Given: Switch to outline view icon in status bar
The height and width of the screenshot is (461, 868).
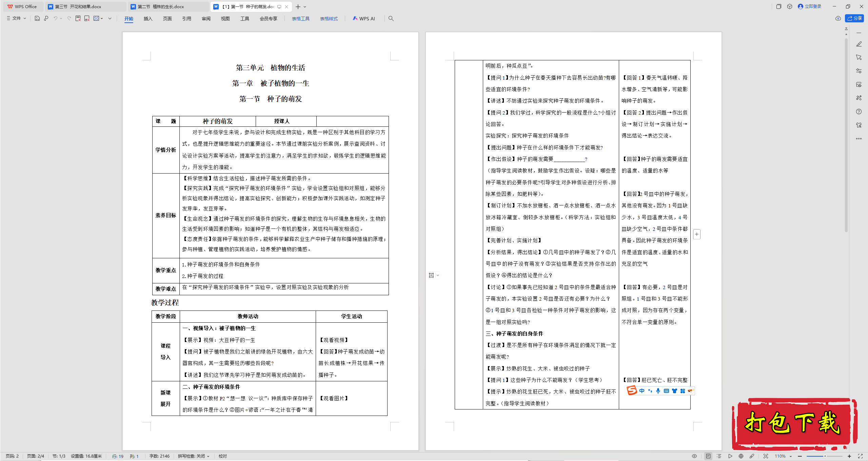Looking at the screenshot, I should pyautogui.click(x=719, y=456).
